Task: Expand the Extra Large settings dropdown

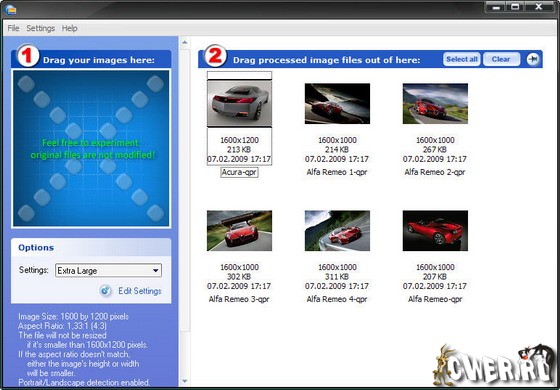Action: tap(108, 271)
